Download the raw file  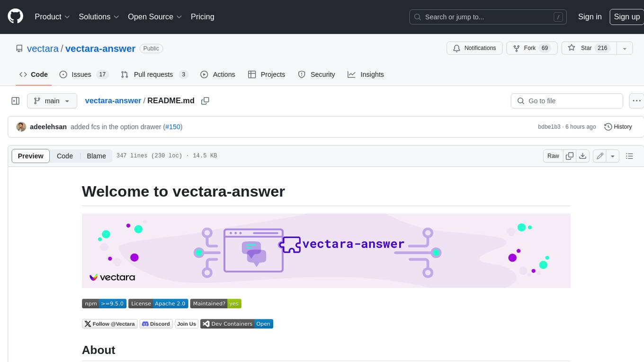coord(583,156)
